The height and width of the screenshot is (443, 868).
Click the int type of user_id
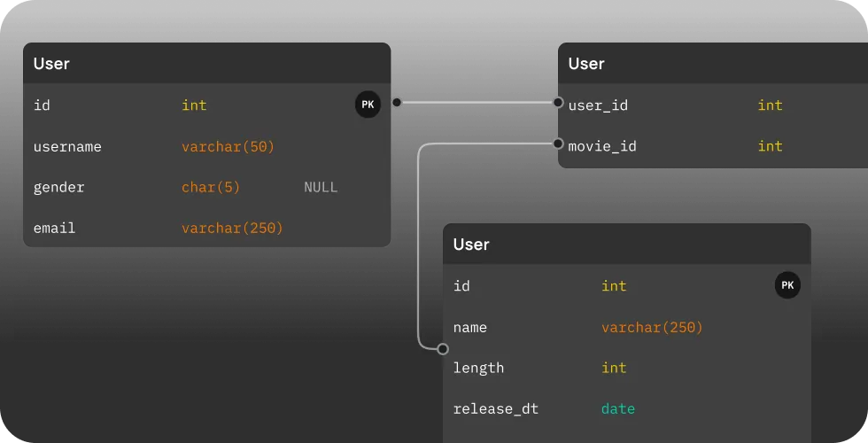[x=770, y=105]
